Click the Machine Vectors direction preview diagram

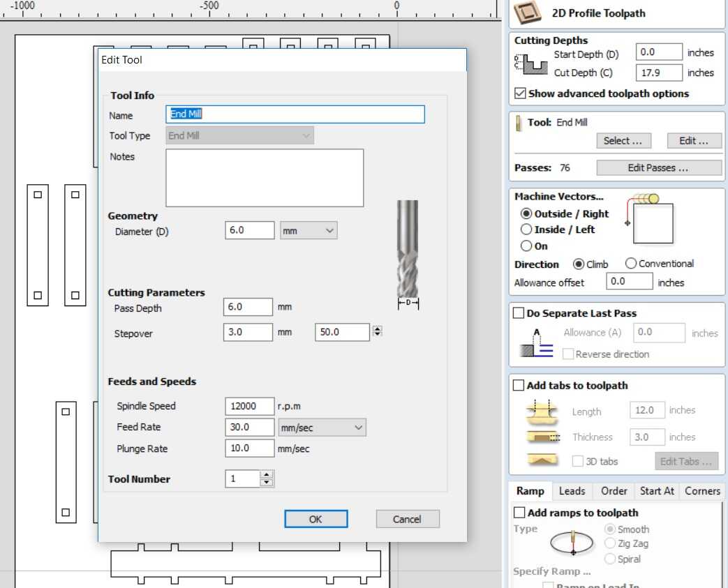pyautogui.click(x=650, y=219)
